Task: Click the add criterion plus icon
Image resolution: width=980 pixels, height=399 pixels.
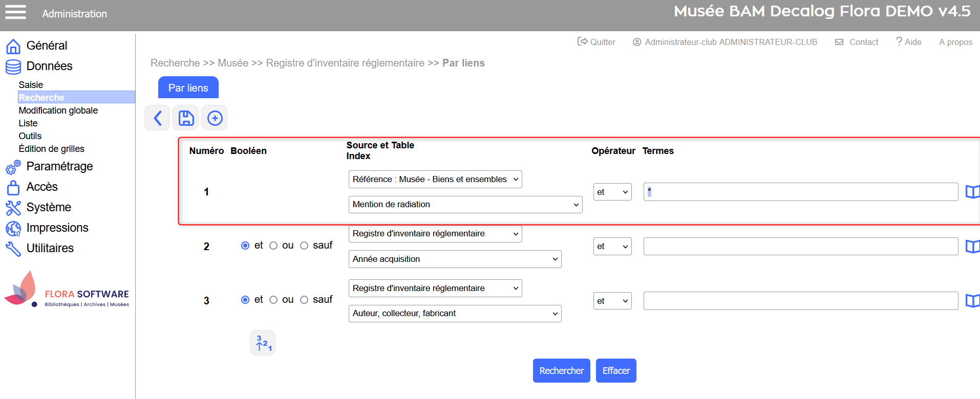Action: coord(215,118)
